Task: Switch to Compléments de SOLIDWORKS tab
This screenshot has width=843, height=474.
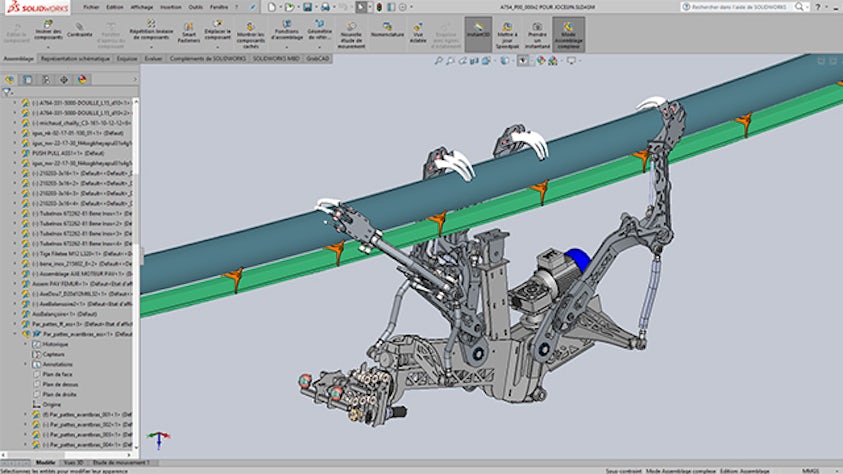Action: 208,59
